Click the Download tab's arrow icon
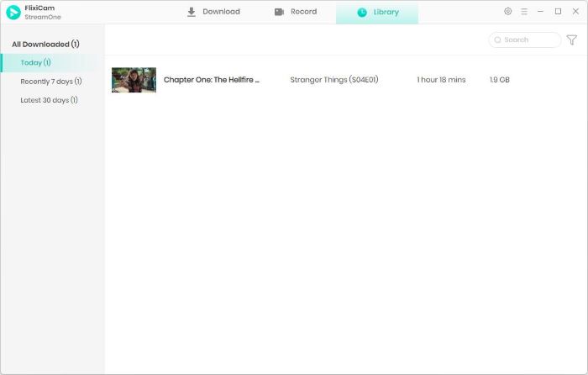The width and height of the screenshot is (588, 375). pyautogui.click(x=192, y=12)
